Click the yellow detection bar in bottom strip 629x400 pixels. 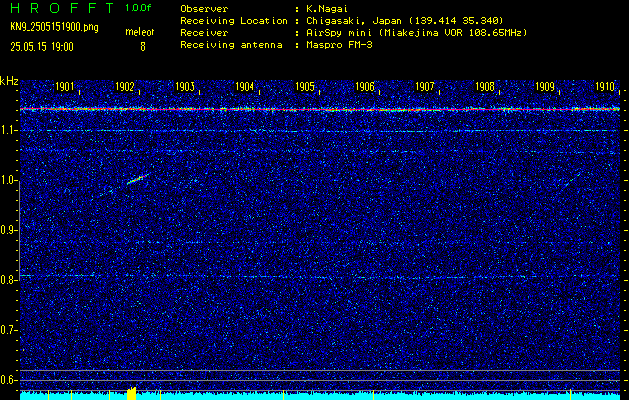[132, 393]
